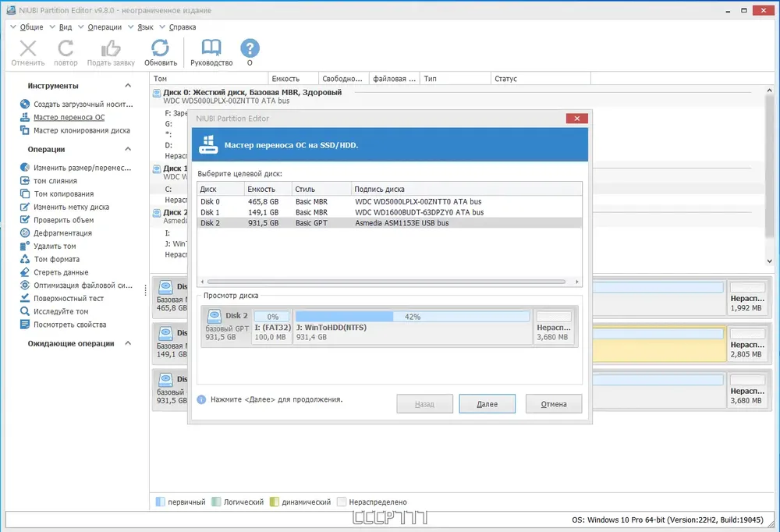Click the Отмена button in wizard

click(x=554, y=403)
